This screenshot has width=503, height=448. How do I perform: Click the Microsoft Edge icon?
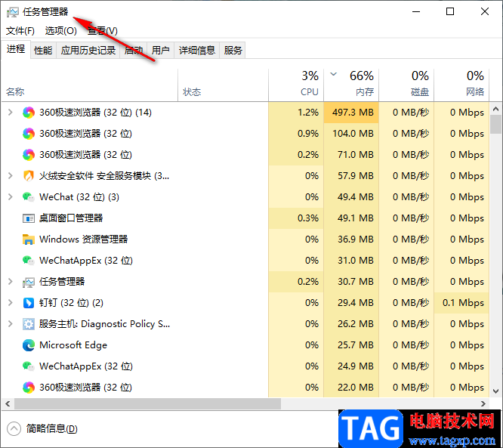(x=29, y=345)
